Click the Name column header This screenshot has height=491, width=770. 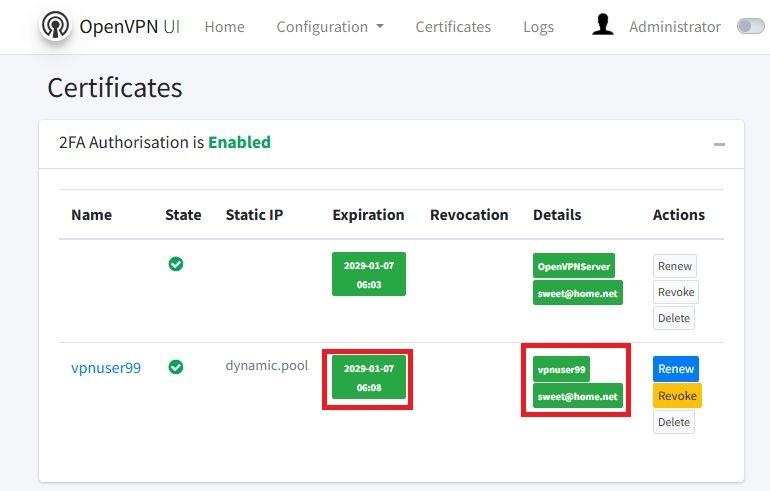91,215
